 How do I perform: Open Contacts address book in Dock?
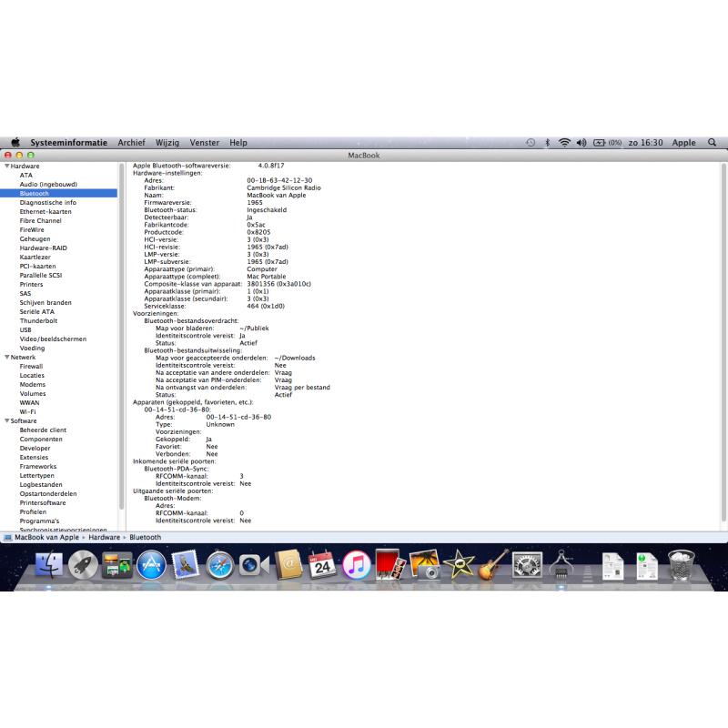tap(288, 565)
